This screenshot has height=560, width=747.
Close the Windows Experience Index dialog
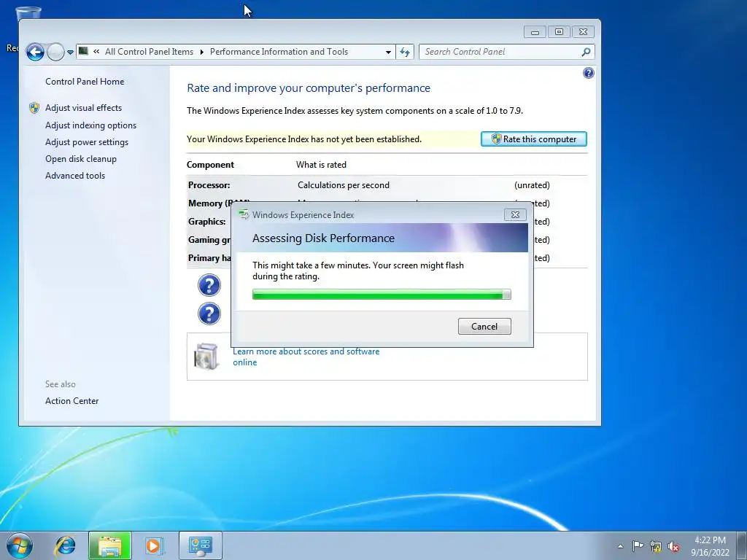515,215
